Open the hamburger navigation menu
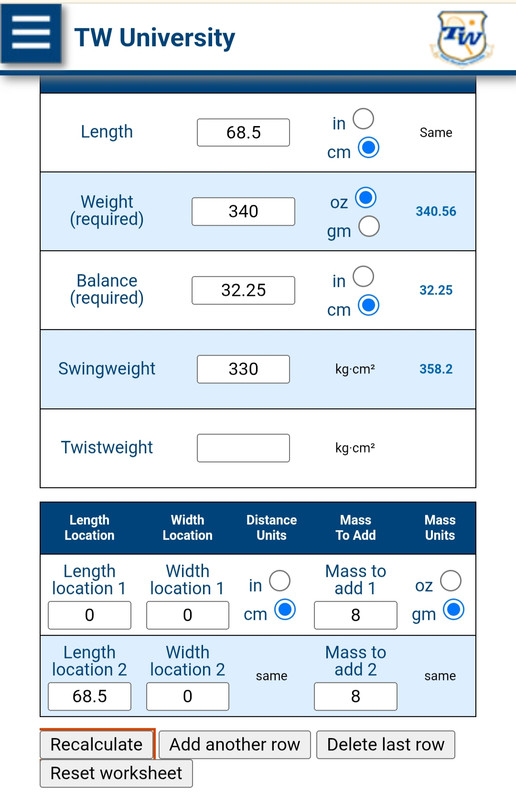This screenshot has width=516, height=799. coord(31,33)
